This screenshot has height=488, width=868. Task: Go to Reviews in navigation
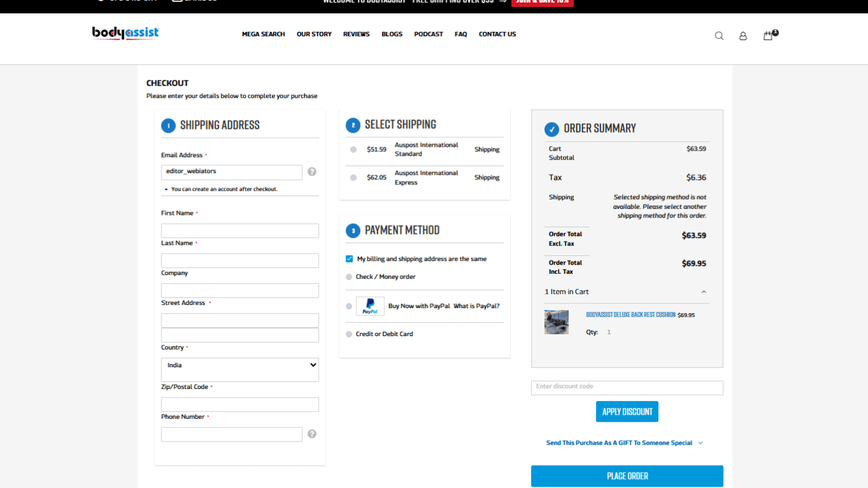click(x=356, y=34)
